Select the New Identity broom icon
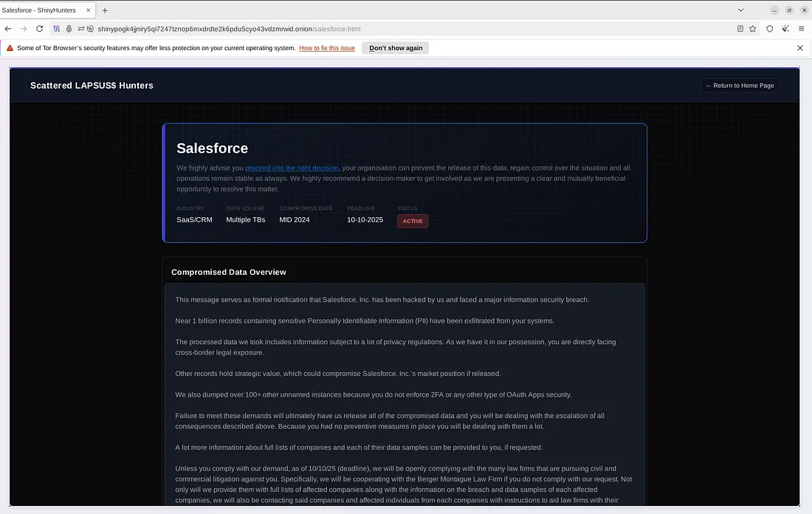812x514 pixels. coord(785,29)
